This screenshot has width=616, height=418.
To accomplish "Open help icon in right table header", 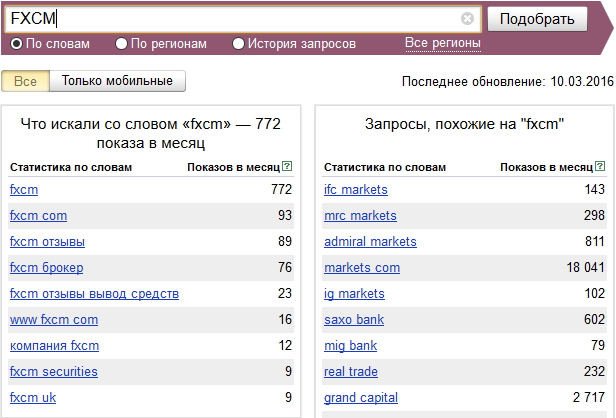I will pos(600,166).
